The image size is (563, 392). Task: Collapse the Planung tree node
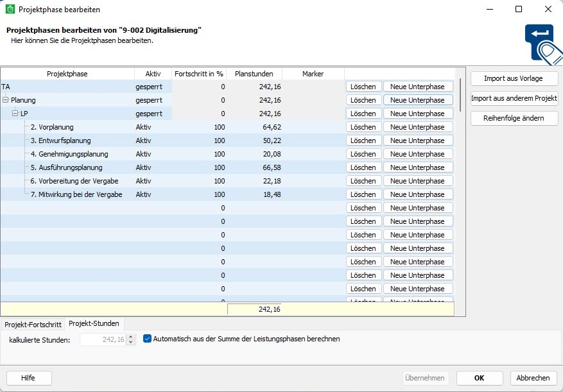6,100
